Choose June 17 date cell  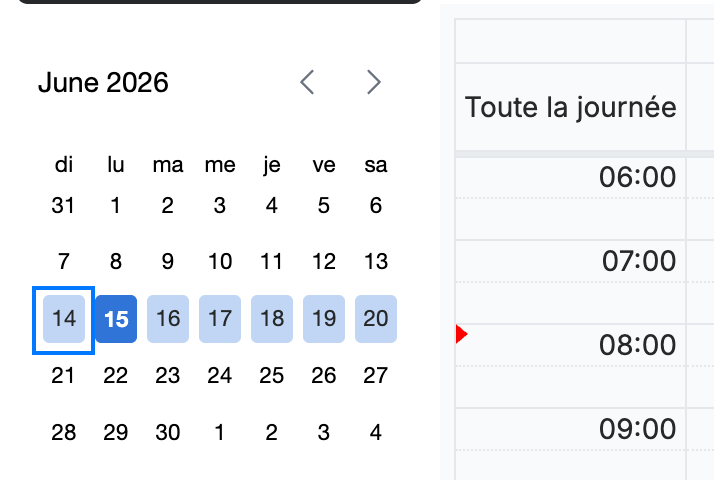(x=220, y=319)
